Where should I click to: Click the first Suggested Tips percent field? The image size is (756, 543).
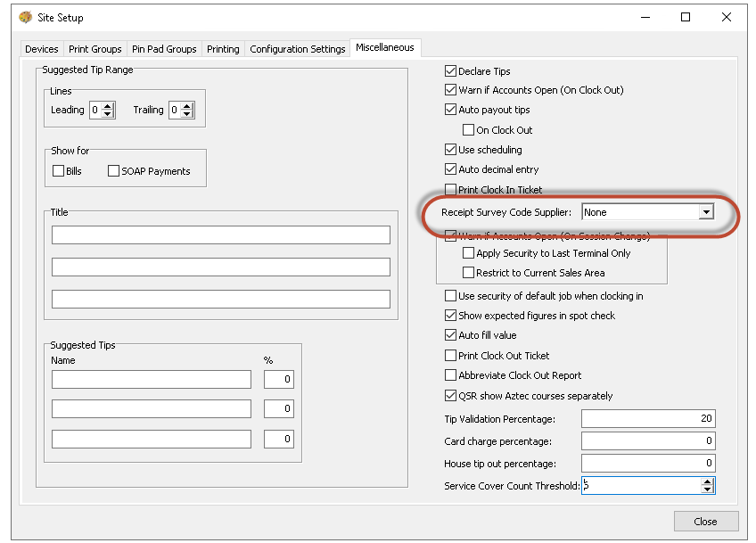(x=279, y=379)
